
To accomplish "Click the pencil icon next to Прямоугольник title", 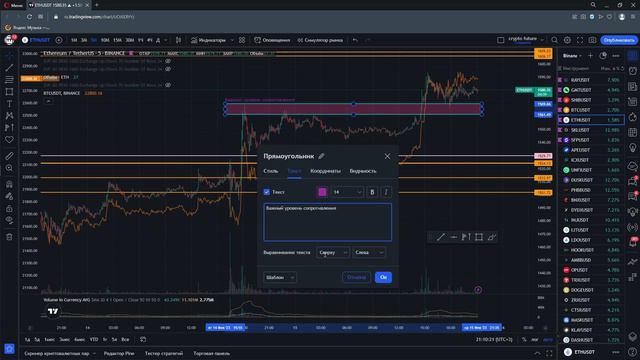I will coord(322,156).
